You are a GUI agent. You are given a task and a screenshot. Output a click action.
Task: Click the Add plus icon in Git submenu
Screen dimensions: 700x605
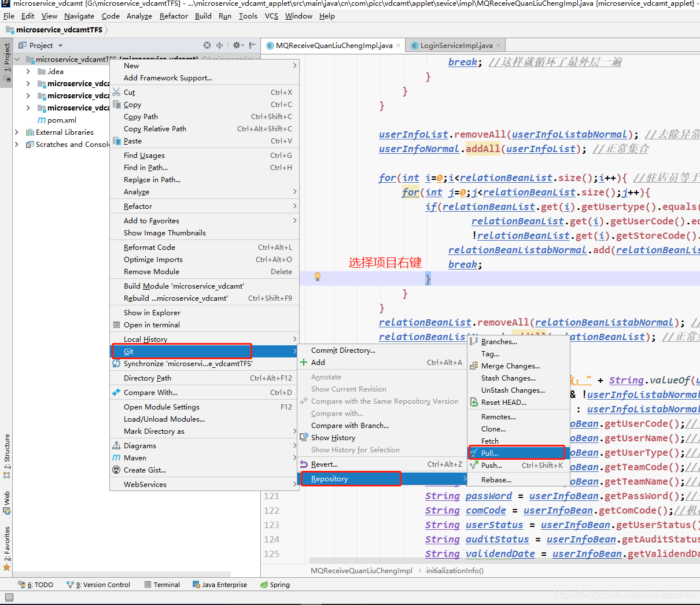tap(304, 363)
